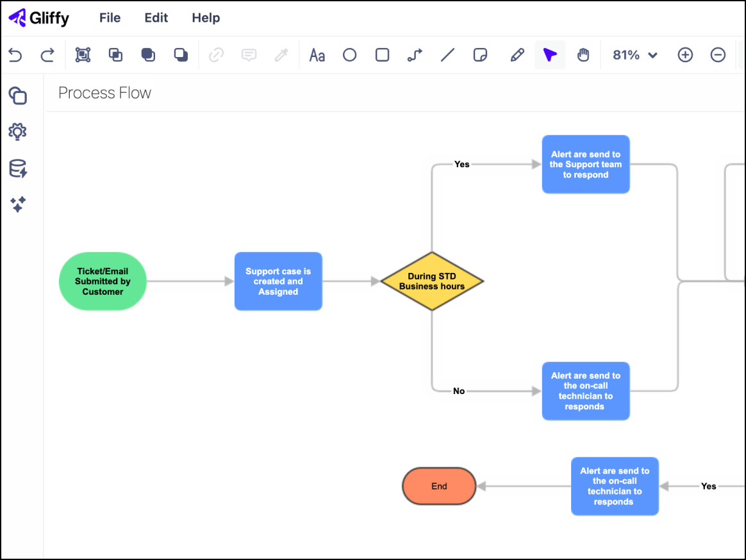
Task: Click the disabled link icon
Action: tap(216, 55)
